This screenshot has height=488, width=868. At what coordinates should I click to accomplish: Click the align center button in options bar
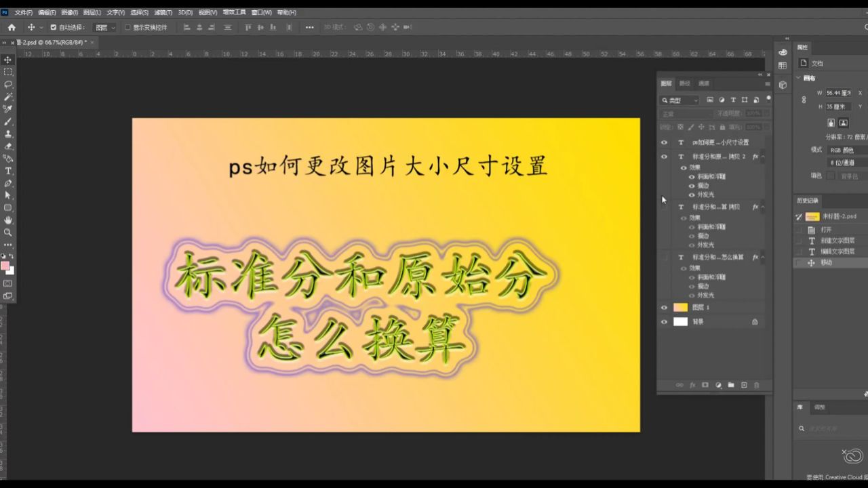coord(198,26)
